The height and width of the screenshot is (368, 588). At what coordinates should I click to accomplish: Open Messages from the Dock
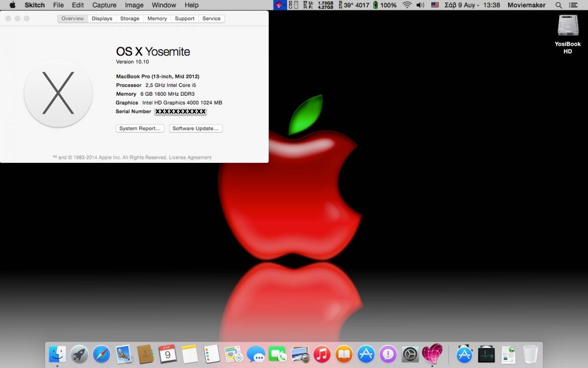click(256, 354)
